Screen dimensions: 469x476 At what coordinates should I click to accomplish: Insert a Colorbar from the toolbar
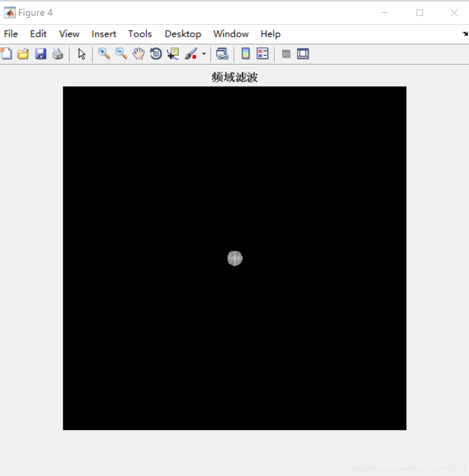coord(245,54)
